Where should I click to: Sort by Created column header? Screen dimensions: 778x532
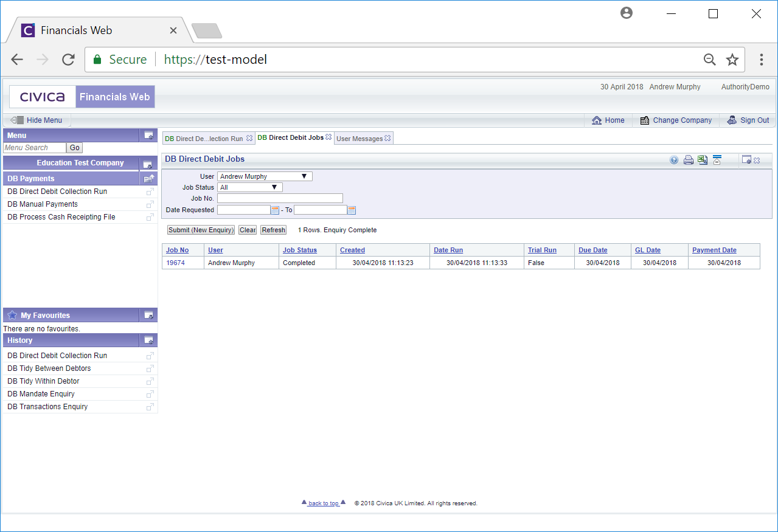[352, 250]
